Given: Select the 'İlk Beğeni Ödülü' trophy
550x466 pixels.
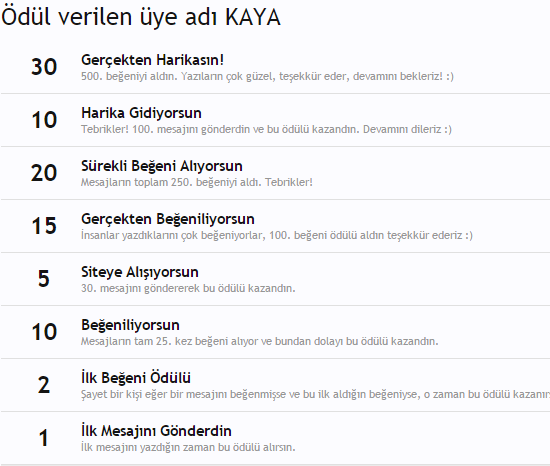Looking at the screenshot, I should [136, 378].
